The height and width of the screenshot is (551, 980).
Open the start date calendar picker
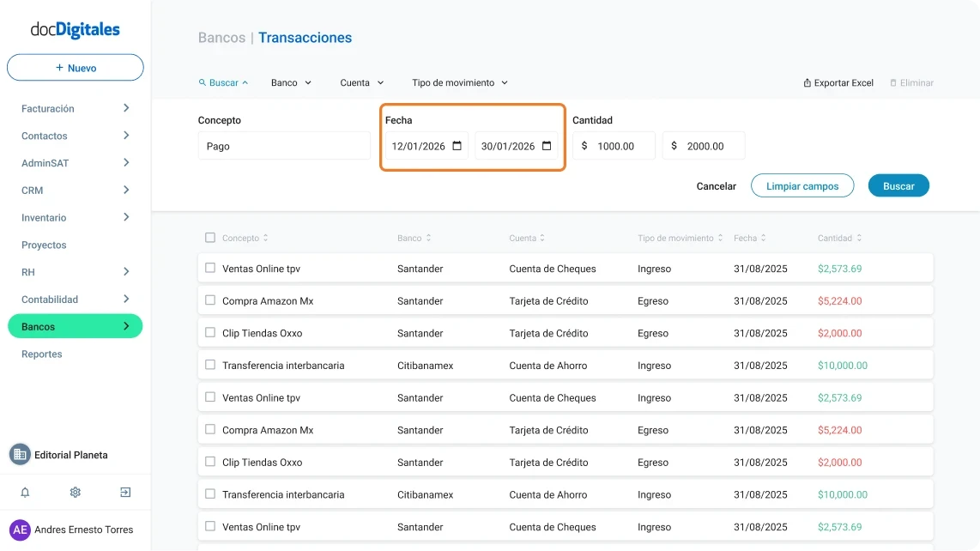pyautogui.click(x=459, y=146)
